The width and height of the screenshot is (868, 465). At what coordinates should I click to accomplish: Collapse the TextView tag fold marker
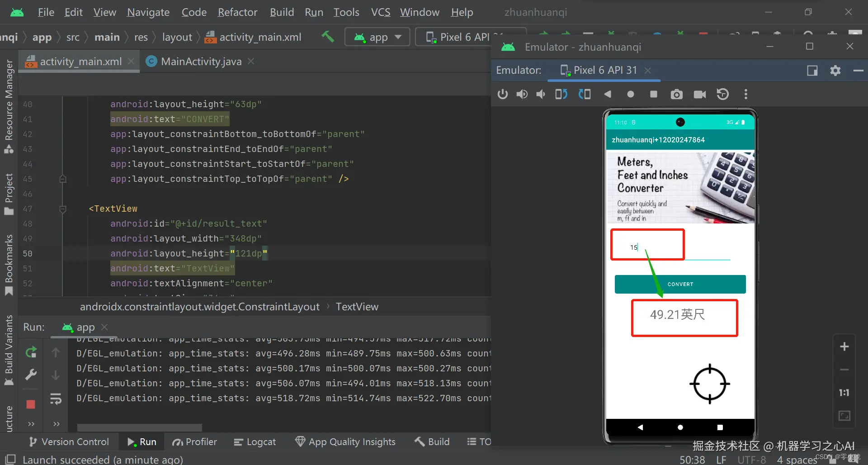coord(63,209)
